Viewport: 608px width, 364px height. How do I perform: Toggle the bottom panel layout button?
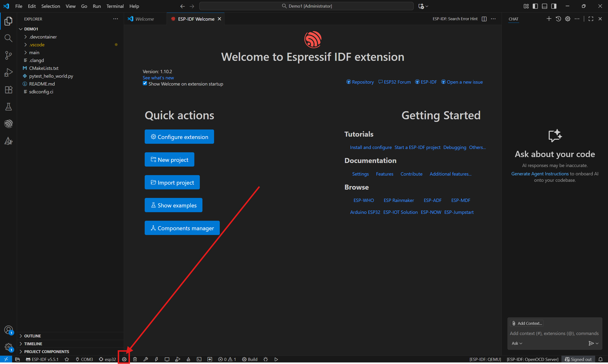tap(544, 6)
